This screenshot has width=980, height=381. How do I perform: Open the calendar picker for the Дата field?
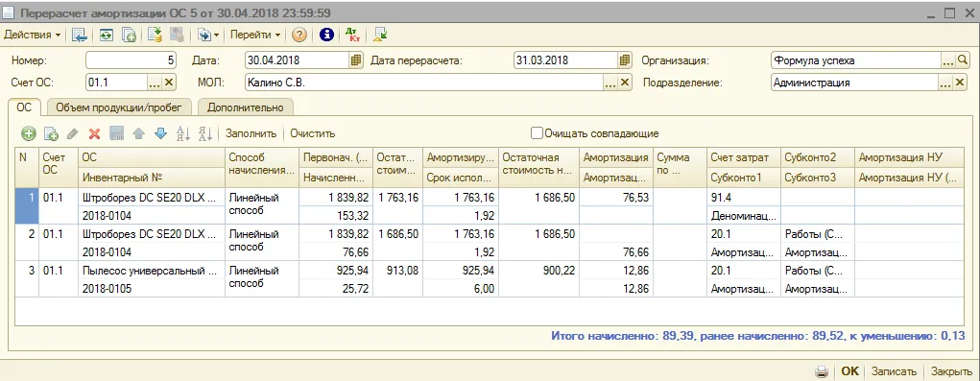(x=356, y=60)
